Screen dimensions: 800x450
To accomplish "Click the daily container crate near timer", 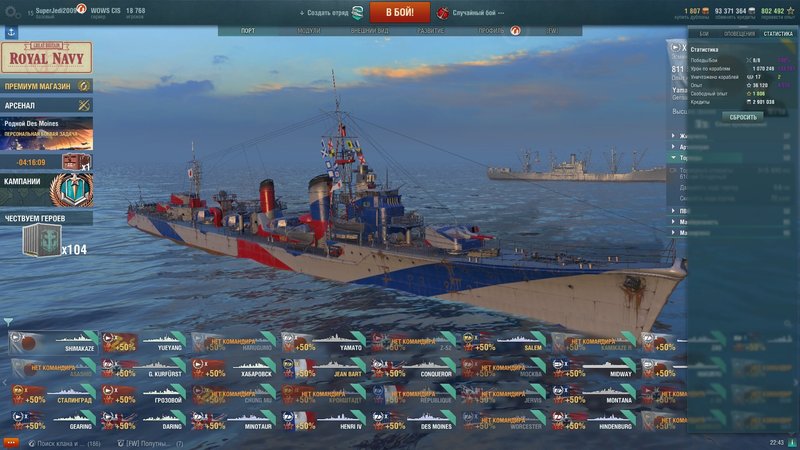I will (x=77, y=162).
